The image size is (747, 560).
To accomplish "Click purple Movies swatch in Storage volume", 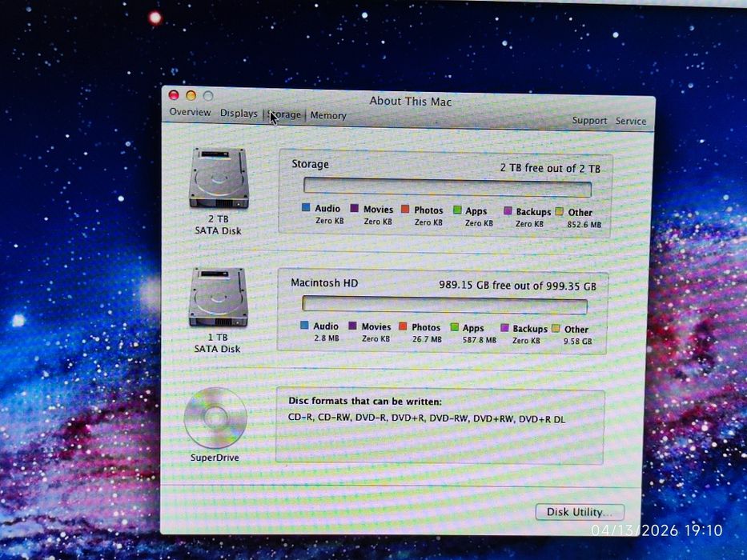I will [354, 209].
